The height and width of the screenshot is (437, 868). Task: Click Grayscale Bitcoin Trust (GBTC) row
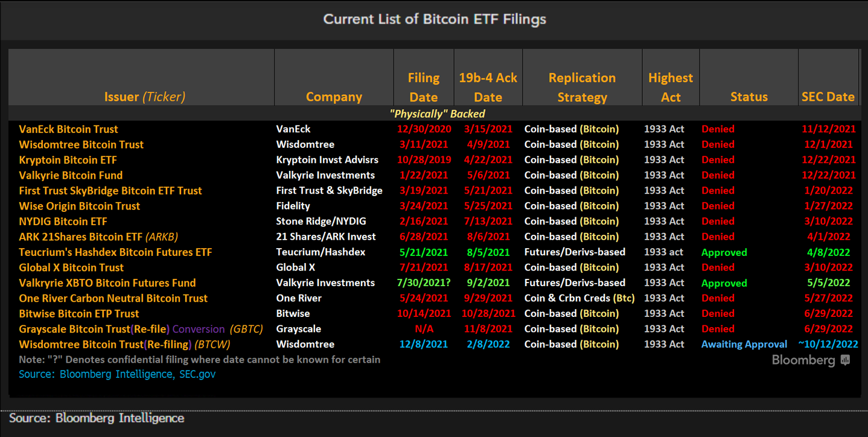[435, 329]
